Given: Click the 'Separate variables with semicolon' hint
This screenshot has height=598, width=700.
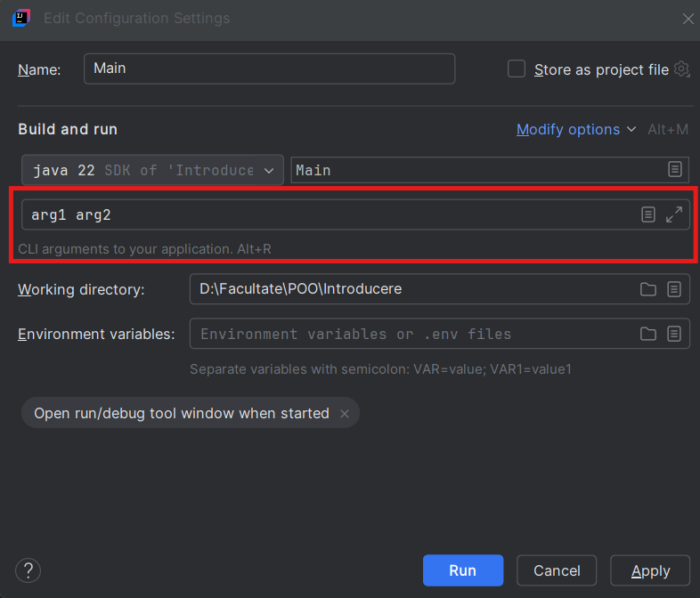Looking at the screenshot, I should pos(380,369).
